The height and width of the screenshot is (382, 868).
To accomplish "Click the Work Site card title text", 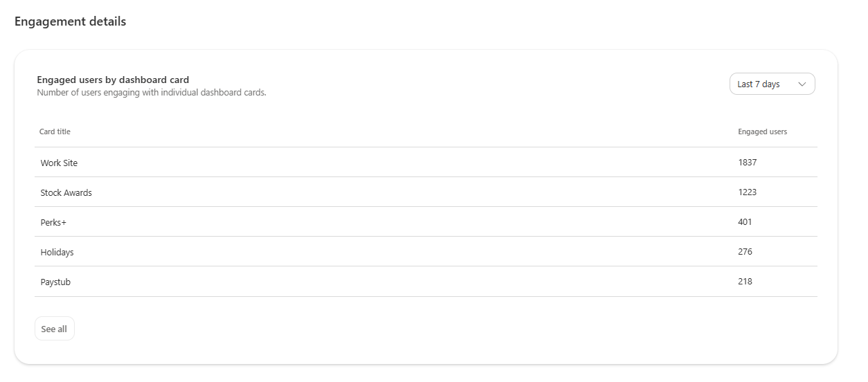I will click(x=59, y=163).
